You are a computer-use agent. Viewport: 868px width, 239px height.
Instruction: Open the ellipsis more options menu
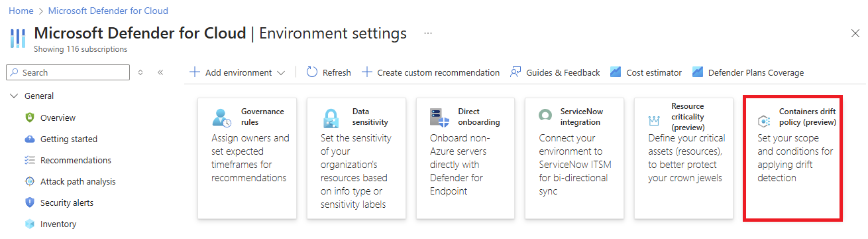point(428,33)
